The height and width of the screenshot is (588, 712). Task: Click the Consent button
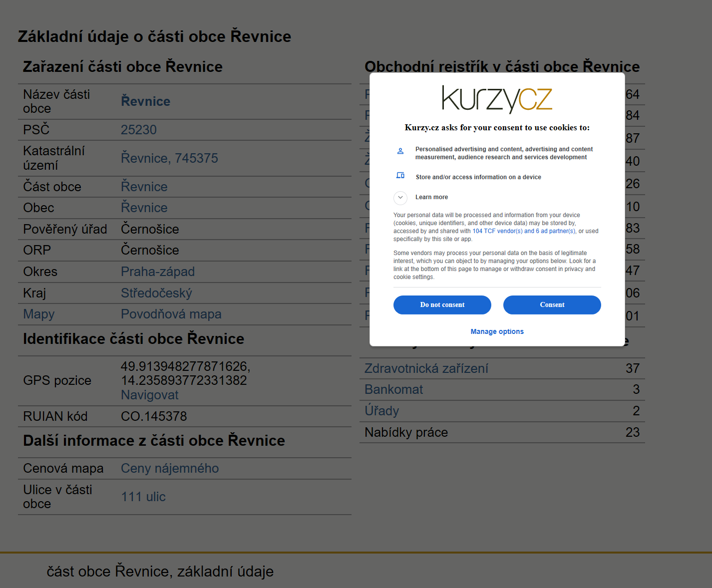552,305
